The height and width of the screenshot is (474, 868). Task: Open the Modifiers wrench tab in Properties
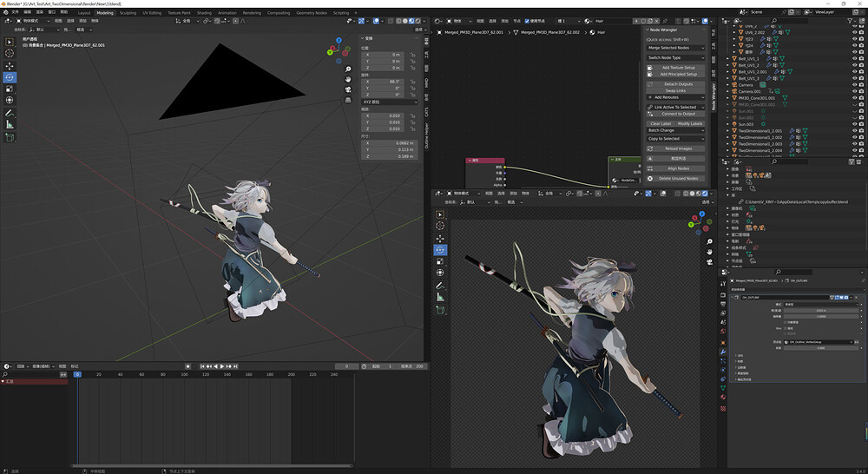coord(723,352)
